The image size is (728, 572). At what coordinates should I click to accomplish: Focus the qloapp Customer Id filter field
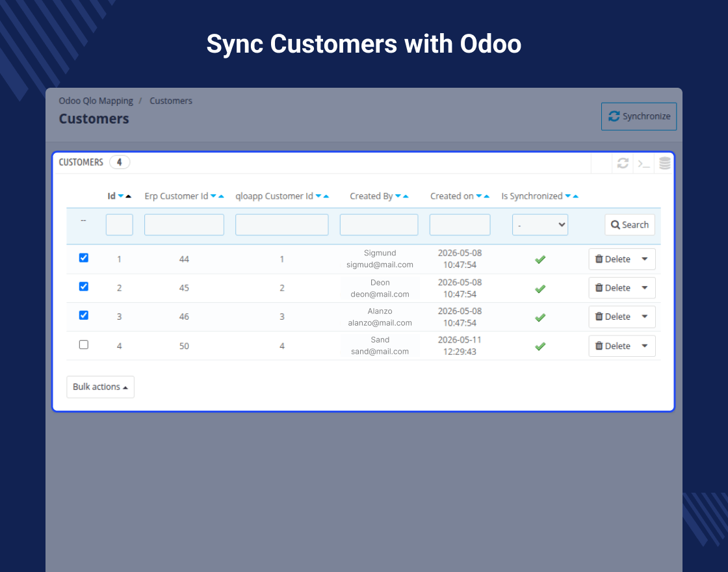coord(282,225)
